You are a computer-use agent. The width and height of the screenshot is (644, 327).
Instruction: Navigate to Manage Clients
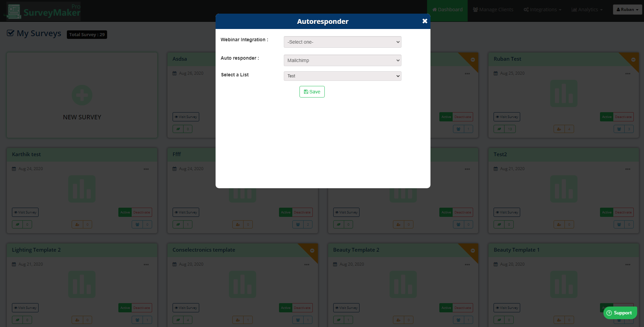pyautogui.click(x=493, y=9)
